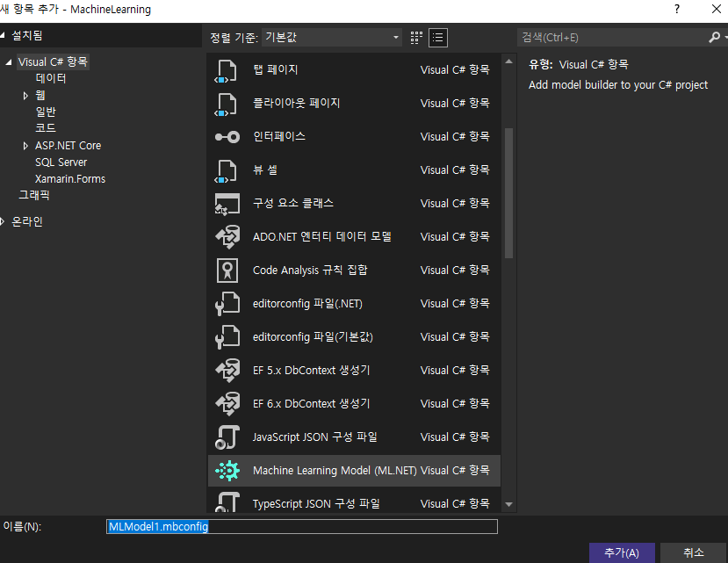Select the 데이터 category
Image resolution: width=728 pixels, height=563 pixels.
(51, 78)
